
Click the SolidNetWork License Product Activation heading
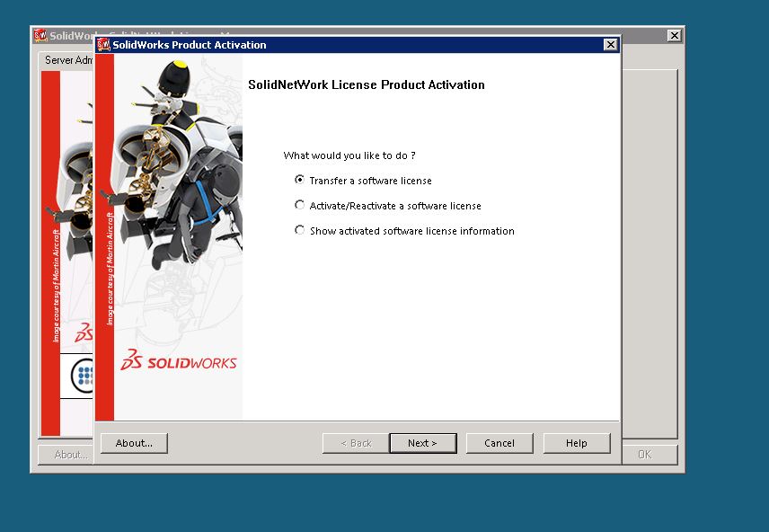click(366, 85)
